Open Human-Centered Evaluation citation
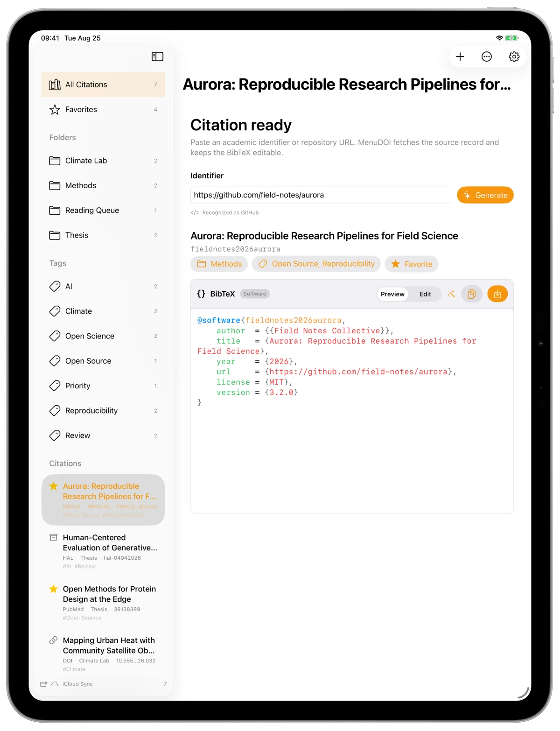 pyautogui.click(x=103, y=551)
